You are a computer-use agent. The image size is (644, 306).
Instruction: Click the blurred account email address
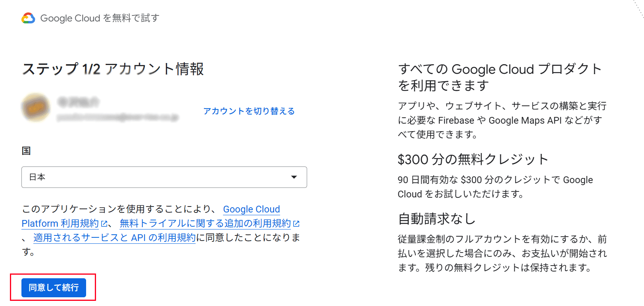coord(118,117)
